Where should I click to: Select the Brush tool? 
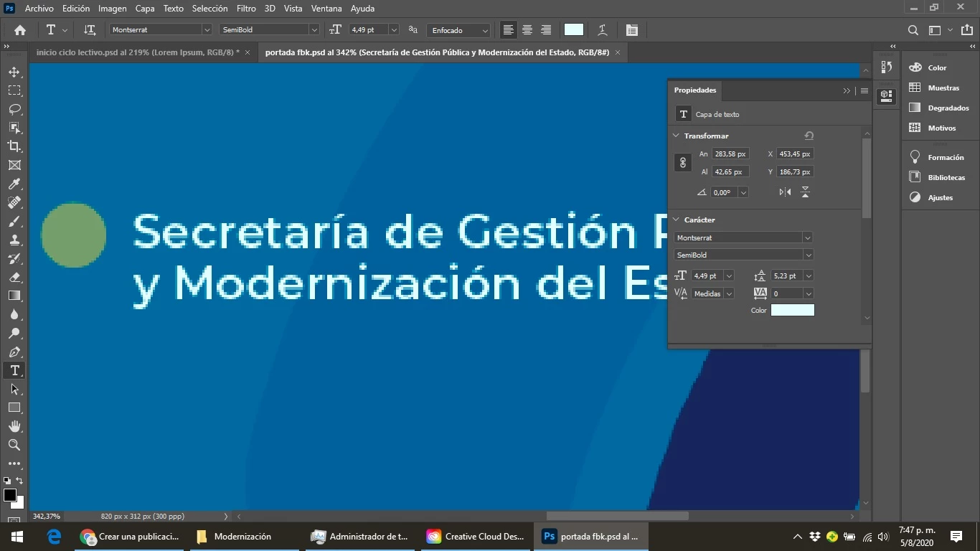pos(14,222)
